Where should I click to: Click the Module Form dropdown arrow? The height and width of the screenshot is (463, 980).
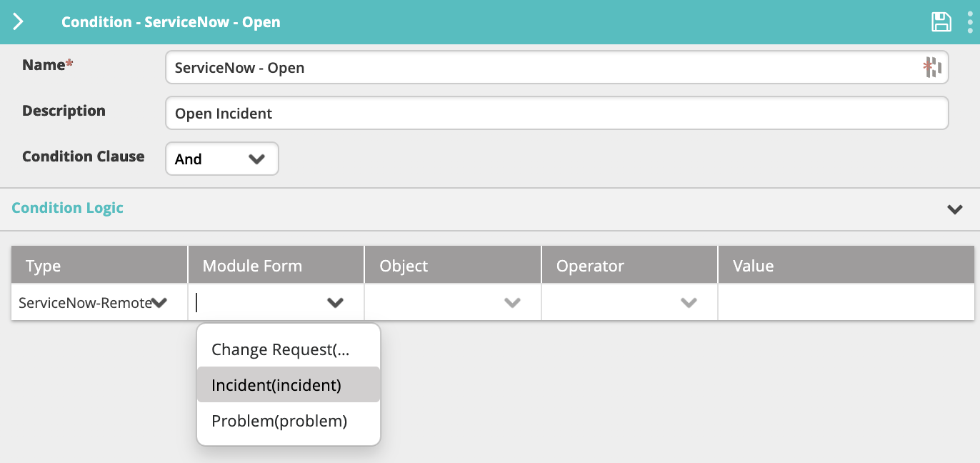pyautogui.click(x=335, y=303)
